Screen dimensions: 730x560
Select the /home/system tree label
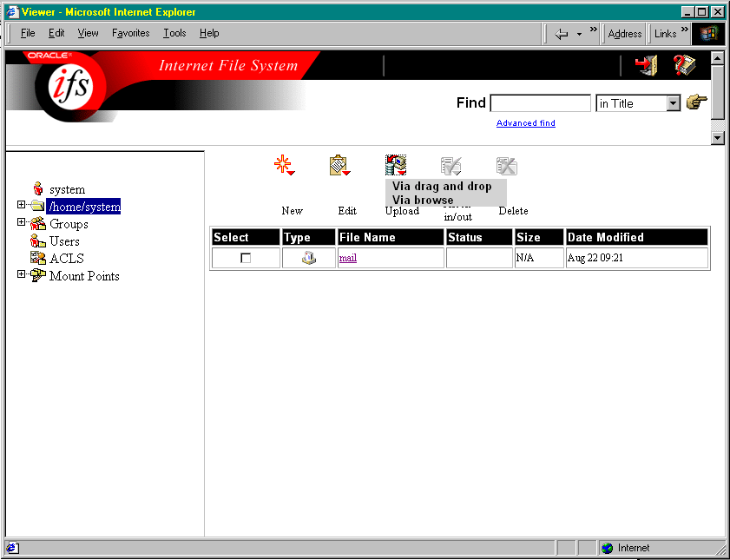pyautogui.click(x=83, y=207)
